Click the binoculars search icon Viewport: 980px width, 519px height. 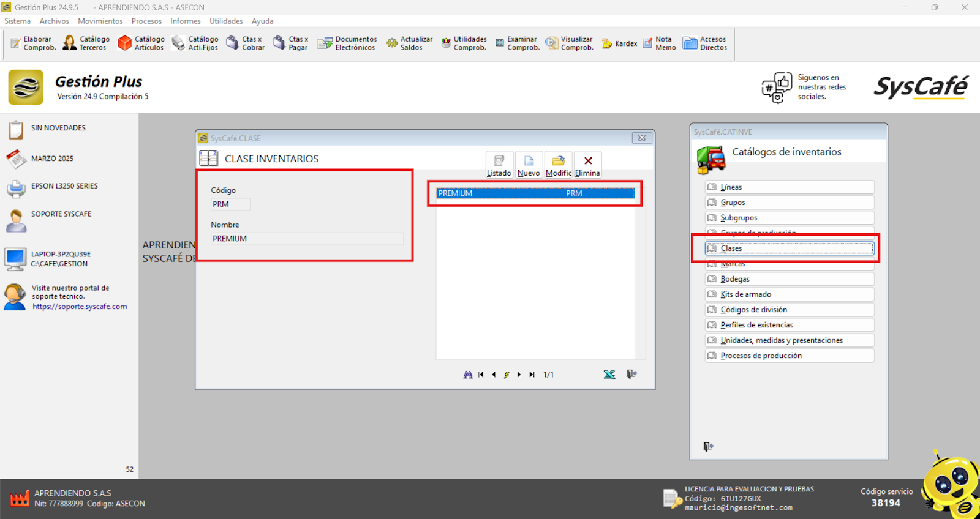pyautogui.click(x=468, y=375)
